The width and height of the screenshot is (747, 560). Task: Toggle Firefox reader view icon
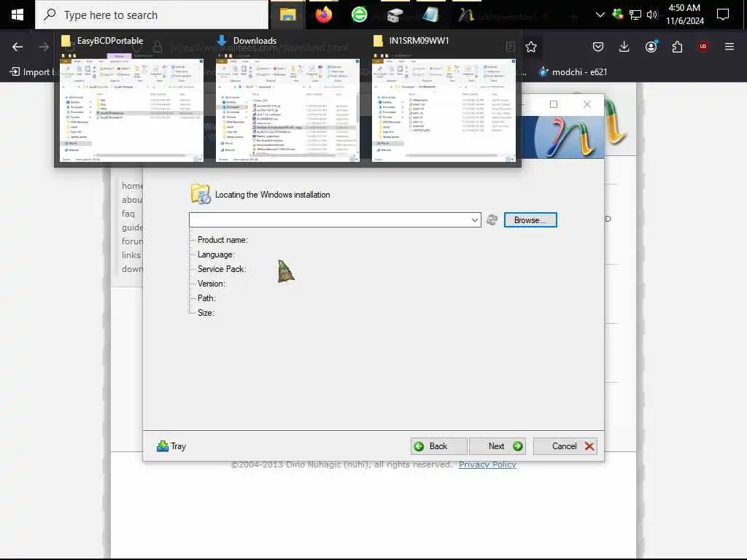click(510, 47)
